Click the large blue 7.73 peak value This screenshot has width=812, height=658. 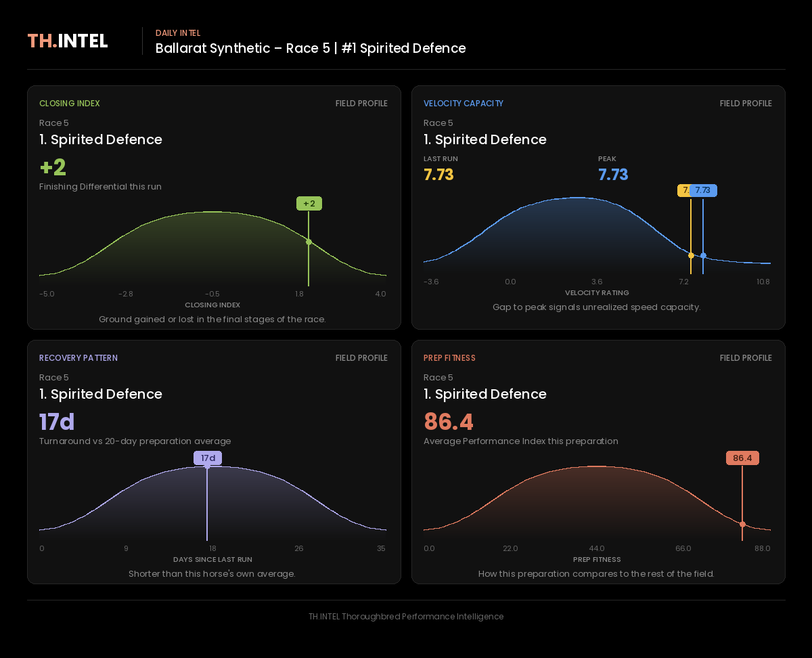tap(613, 175)
